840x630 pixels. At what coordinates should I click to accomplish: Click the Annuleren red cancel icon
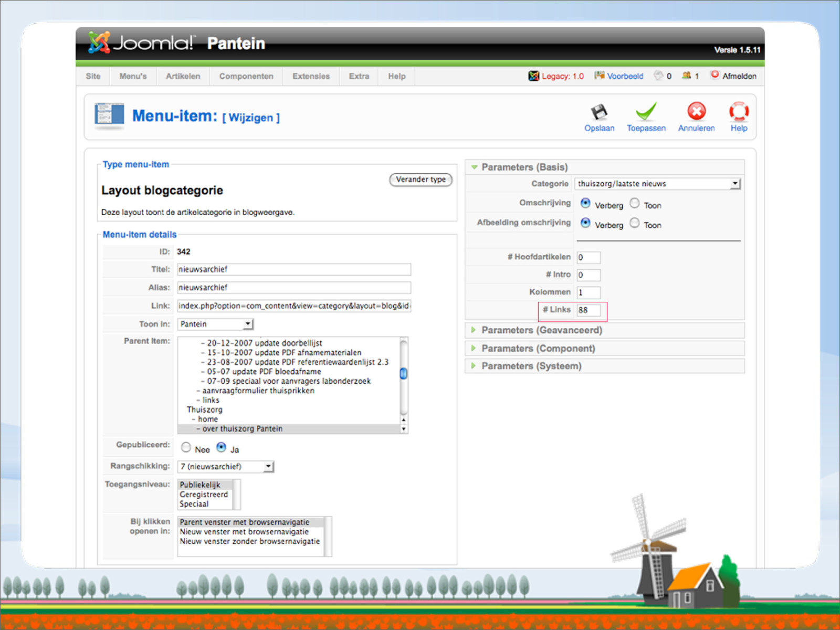coord(696,111)
